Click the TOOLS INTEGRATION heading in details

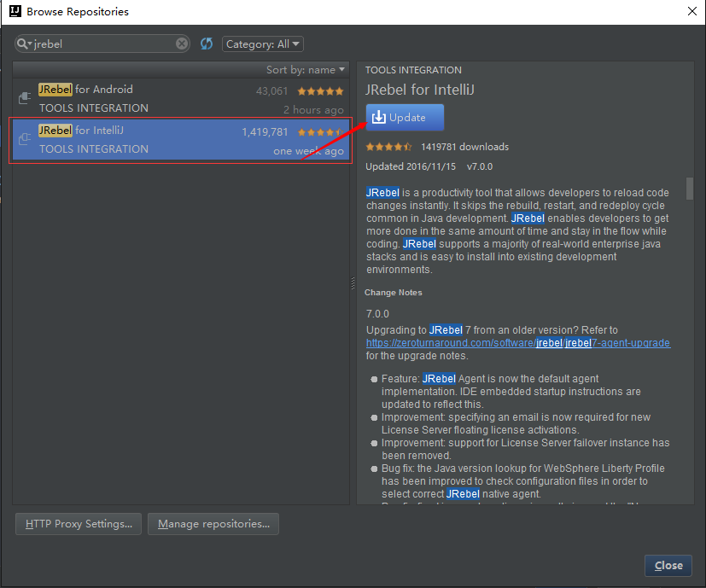[413, 70]
